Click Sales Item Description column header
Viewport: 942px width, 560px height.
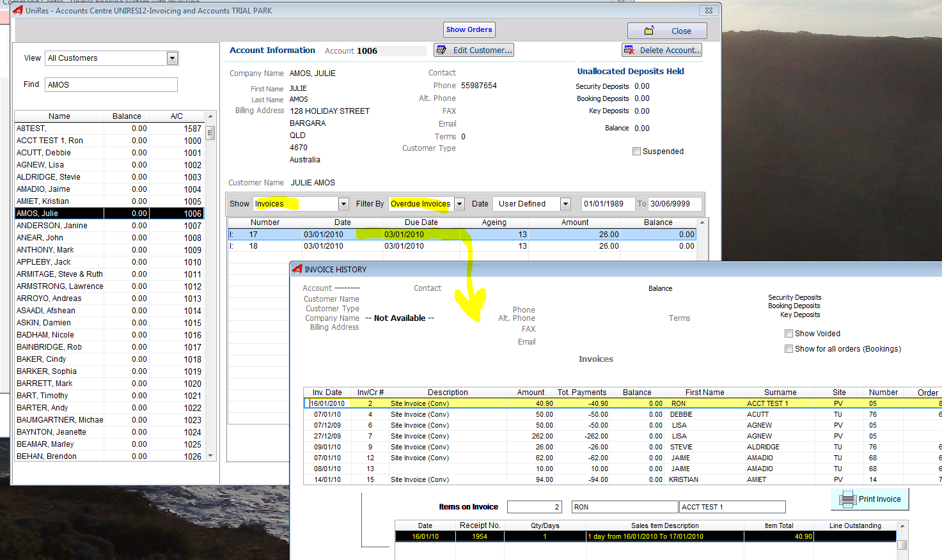(665, 525)
